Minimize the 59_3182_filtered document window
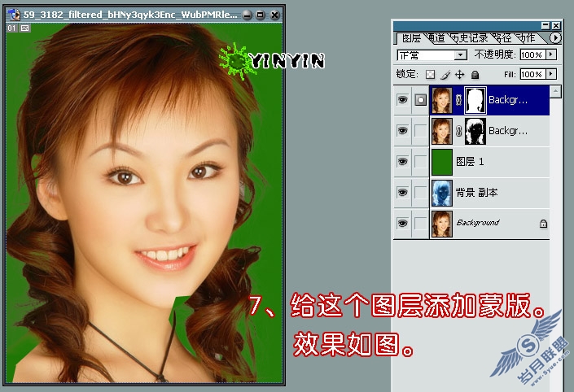 pos(248,15)
